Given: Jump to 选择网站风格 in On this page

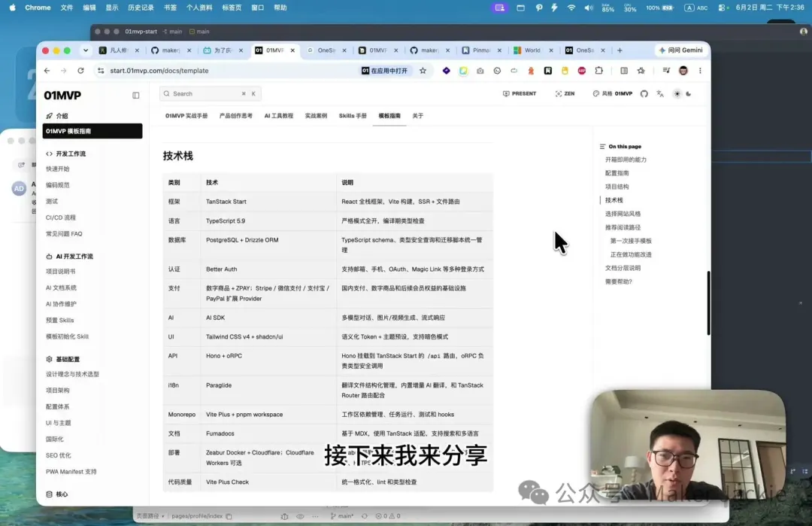Looking at the screenshot, I should [x=623, y=214].
